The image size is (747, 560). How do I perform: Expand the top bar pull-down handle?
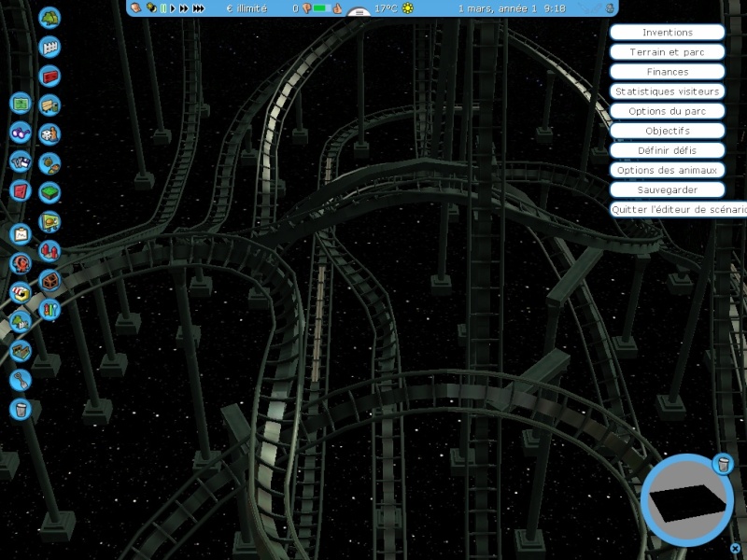[359, 12]
